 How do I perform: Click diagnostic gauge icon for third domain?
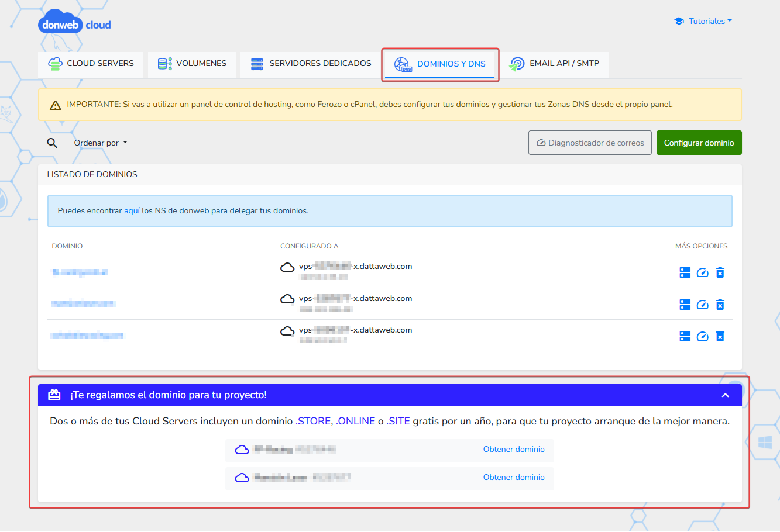point(703,336)
